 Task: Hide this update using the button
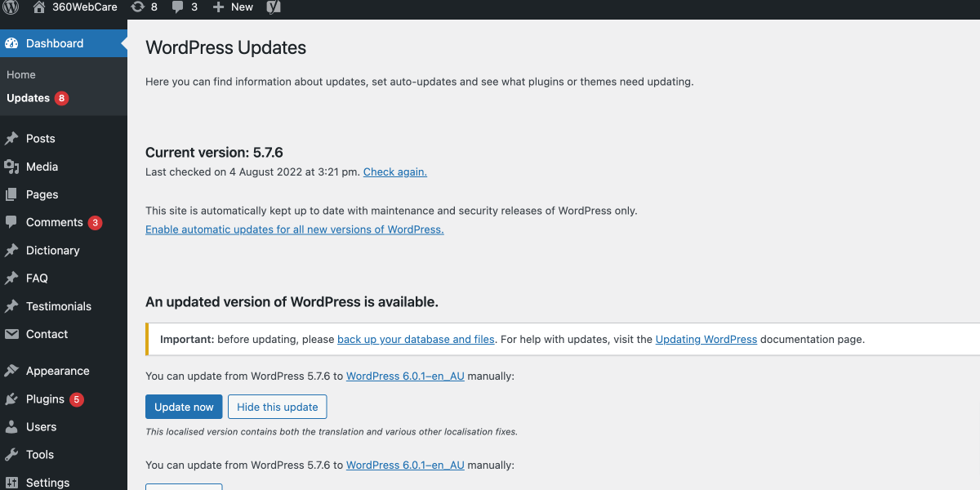click(x=277, y=406)
